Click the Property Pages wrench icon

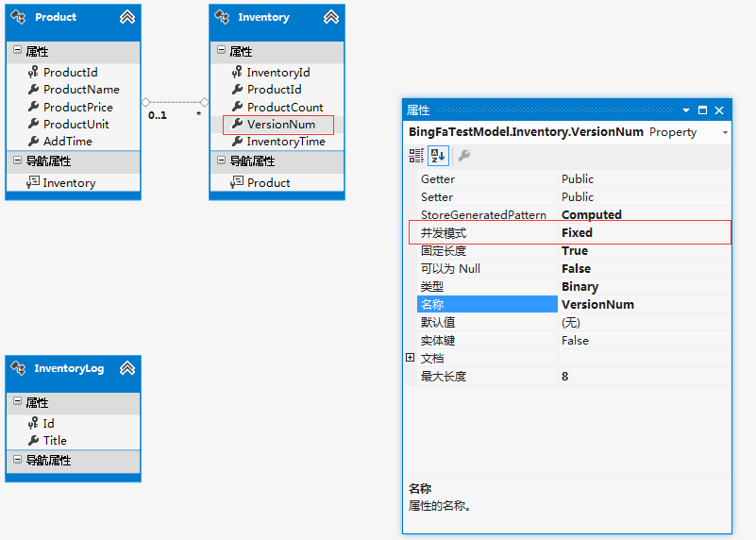tap(463, 156)
